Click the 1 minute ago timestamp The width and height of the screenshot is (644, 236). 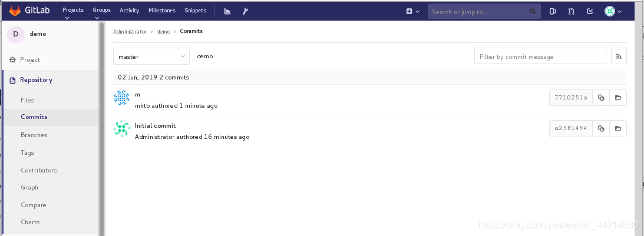pos(199,105)
